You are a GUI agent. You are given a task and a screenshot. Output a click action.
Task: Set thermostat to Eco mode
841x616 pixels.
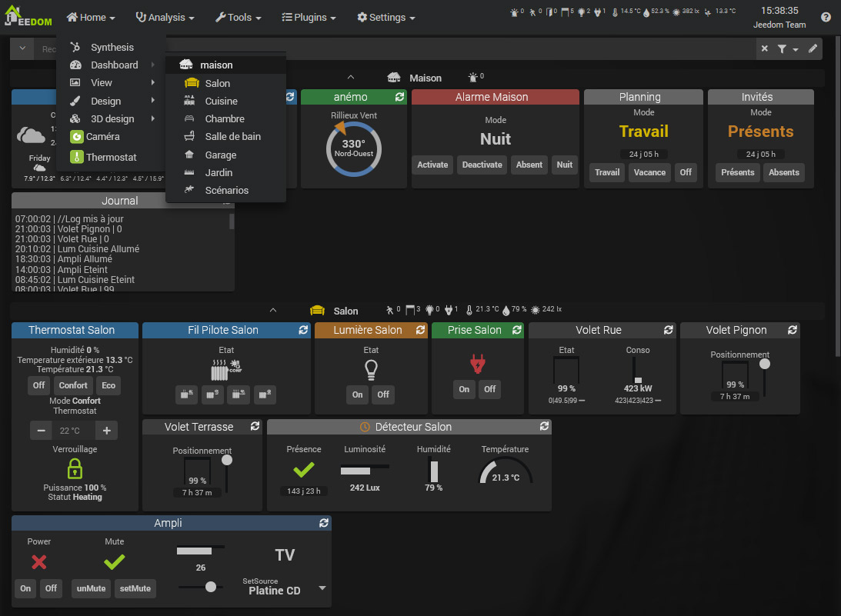(x=108, y=385)
